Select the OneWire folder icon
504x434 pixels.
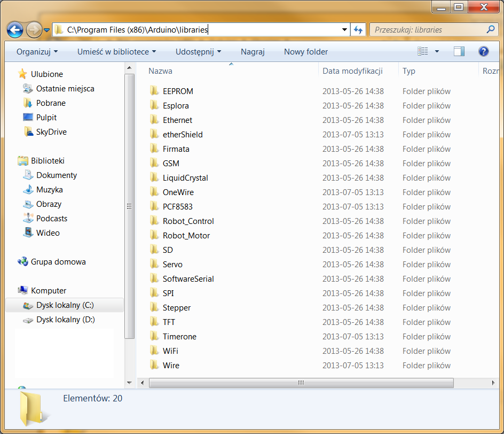[154, 192]
